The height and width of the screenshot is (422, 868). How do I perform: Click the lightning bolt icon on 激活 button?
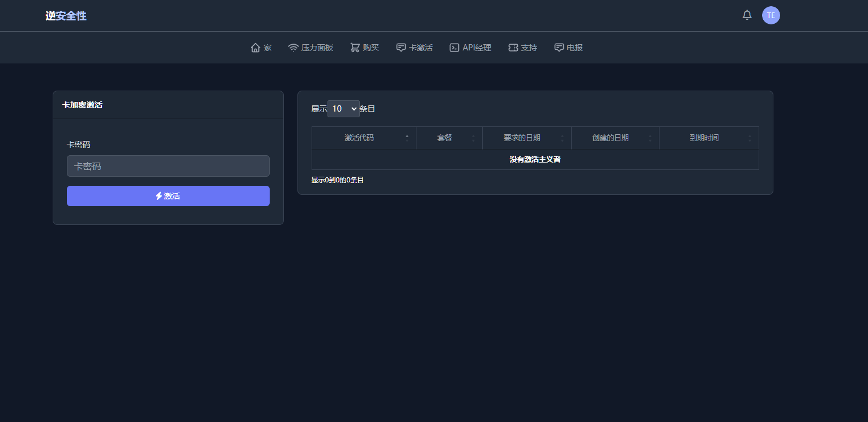159,196
